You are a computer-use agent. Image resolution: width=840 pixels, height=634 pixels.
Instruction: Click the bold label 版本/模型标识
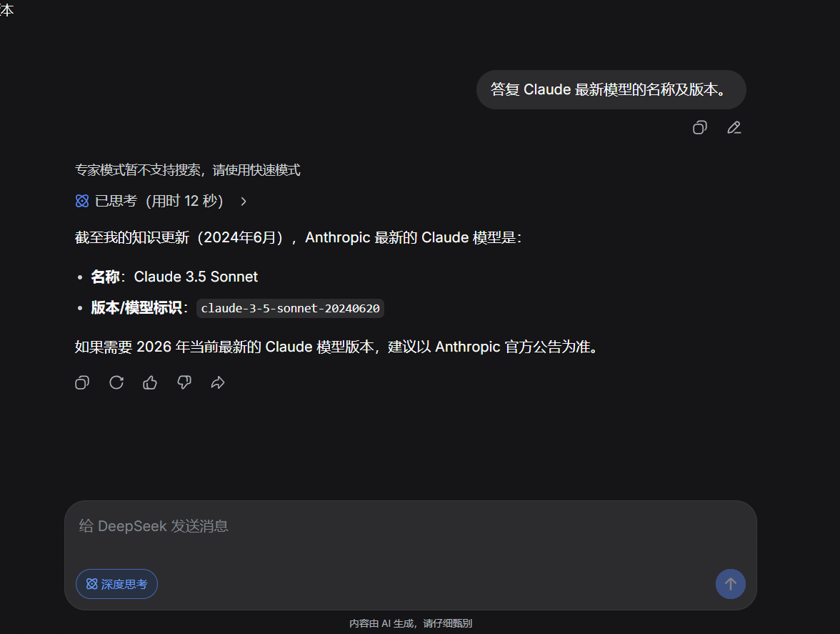[x=136, y=307]
